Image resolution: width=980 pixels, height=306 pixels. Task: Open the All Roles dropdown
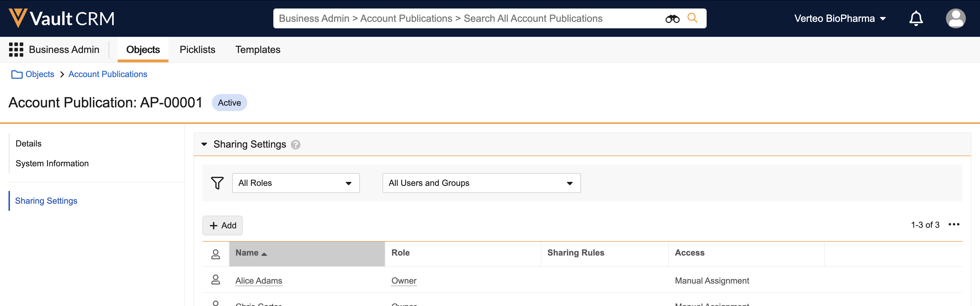tap(295, 183)
